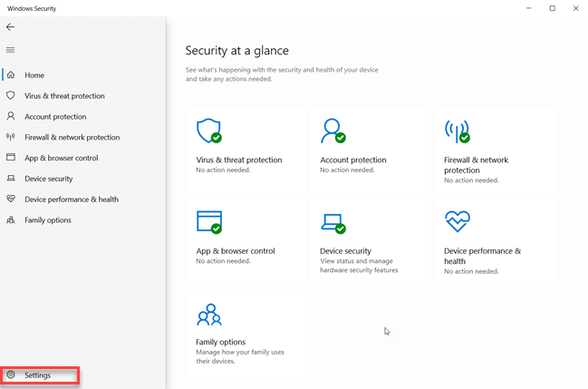Viewport: 588px width, 389px height.
Task: Open the Account protection tile title
Action: [353, 160]
